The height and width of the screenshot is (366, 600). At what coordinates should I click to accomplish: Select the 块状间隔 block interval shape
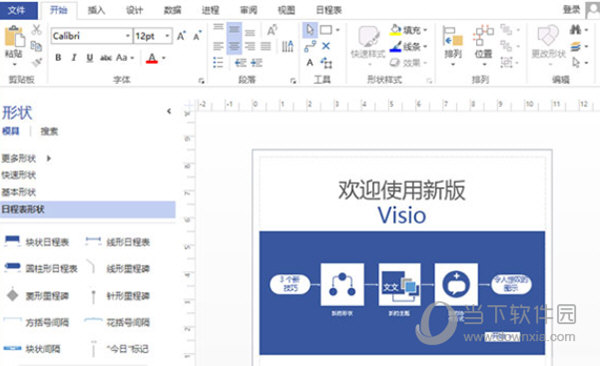click(32, 349)
